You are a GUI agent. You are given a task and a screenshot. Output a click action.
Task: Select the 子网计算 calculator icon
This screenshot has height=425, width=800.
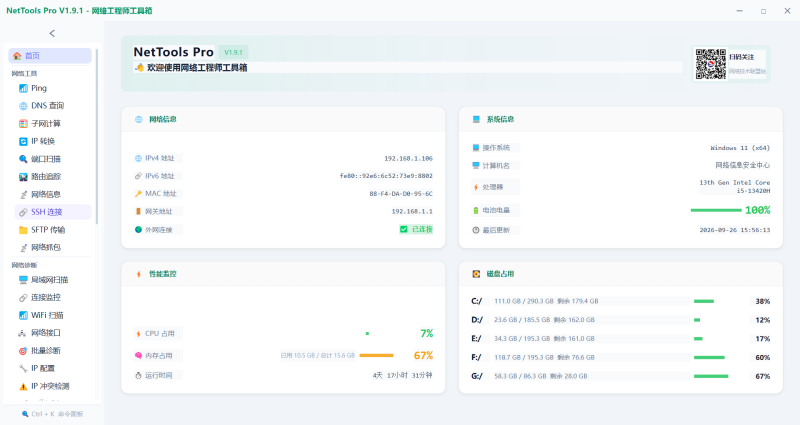(x=23, y=123)
